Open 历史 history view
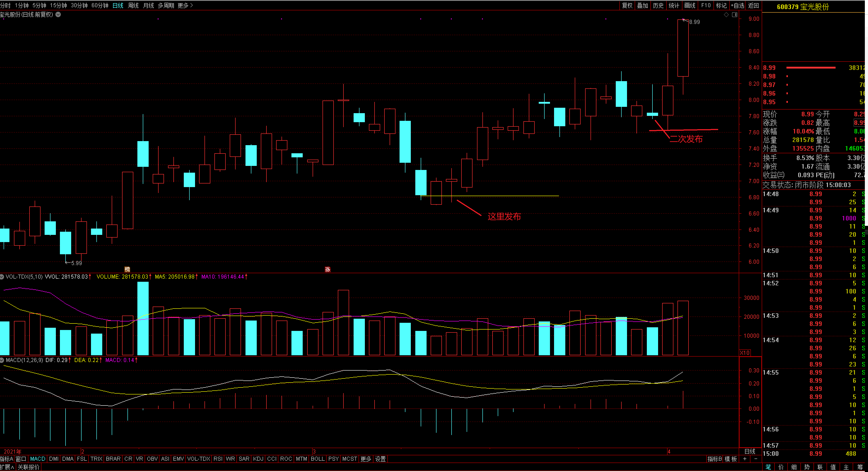The height and width of the screenshot is (472, 868). coord(658,5)
